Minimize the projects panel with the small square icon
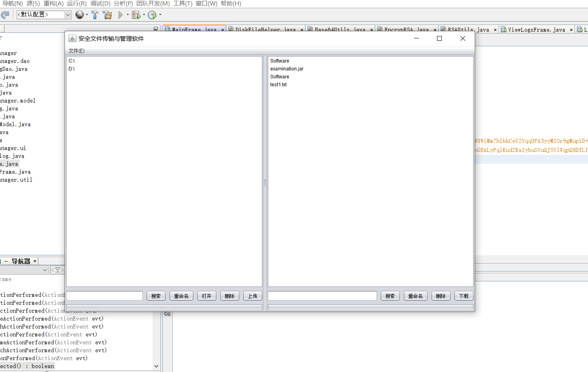The width and height of the screenshot is (588, 372). click(x=156, y=28)
